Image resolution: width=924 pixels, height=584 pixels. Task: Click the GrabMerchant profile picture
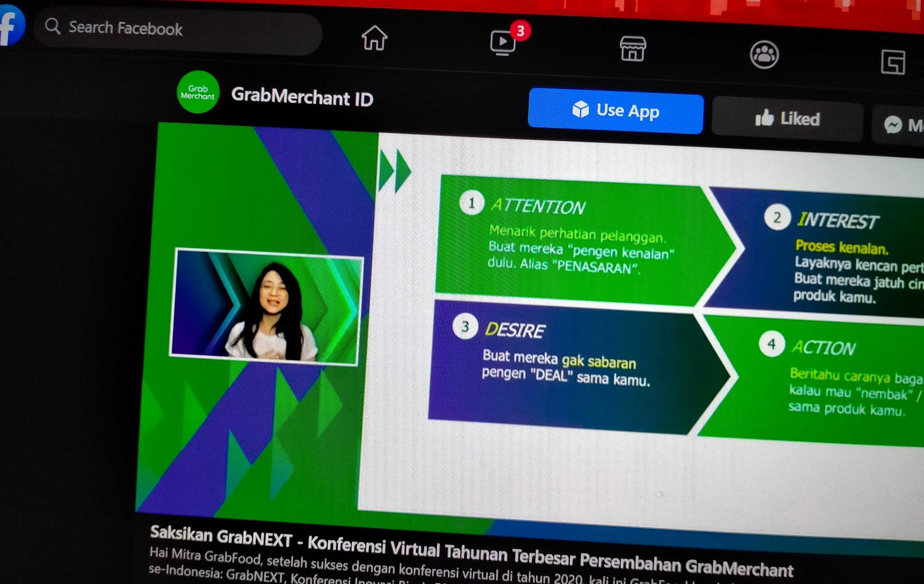(x=198, y=92)
